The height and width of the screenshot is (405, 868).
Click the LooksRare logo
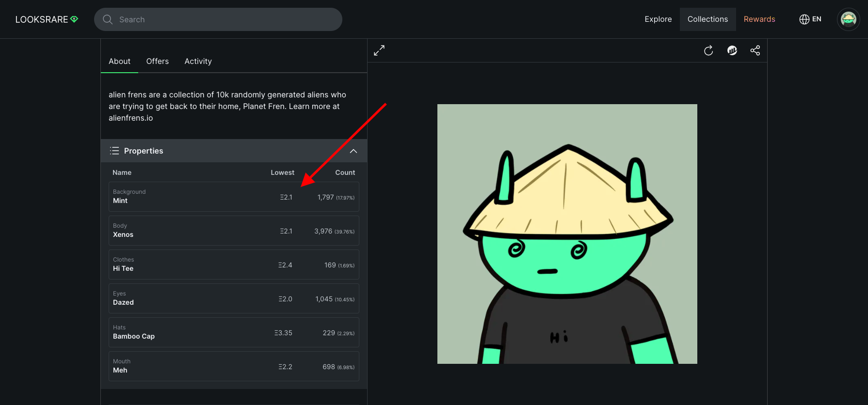[x=47, y=19]
